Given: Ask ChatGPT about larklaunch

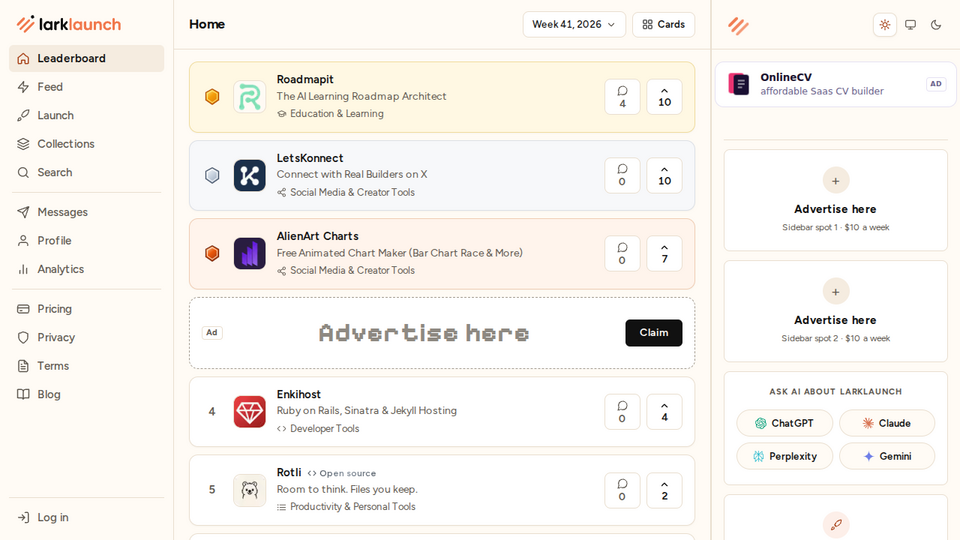Looking at the screenshot, I should pos(784,423).
